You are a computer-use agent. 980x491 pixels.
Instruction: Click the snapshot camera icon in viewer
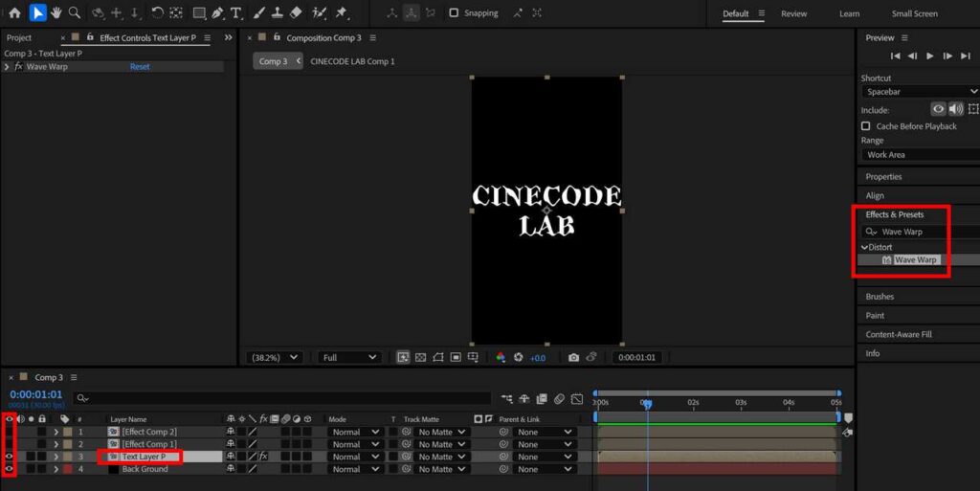(x=573, y=357)
